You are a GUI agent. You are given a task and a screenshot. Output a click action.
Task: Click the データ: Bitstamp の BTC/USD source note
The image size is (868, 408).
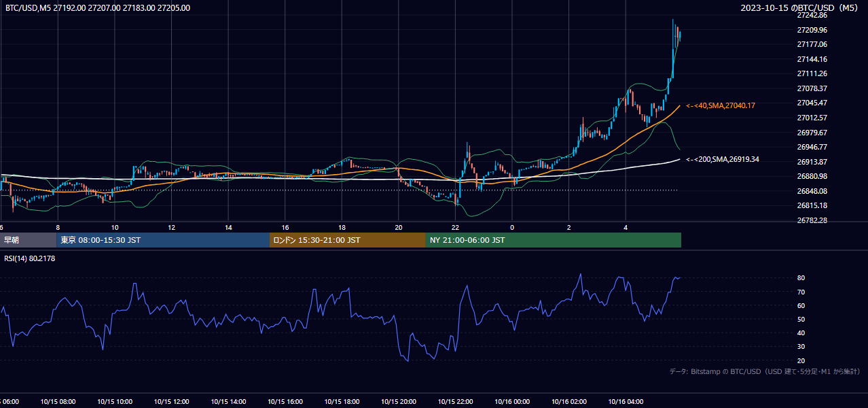tap(765, 371)
